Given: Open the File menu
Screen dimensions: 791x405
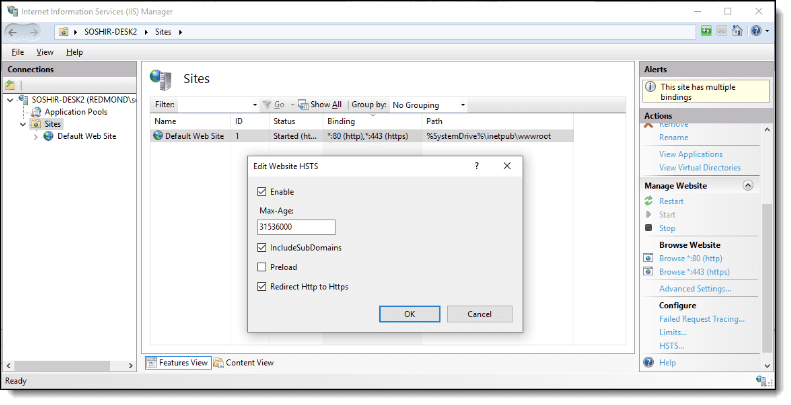Looking at the screenshot, I should click(18, 52).
